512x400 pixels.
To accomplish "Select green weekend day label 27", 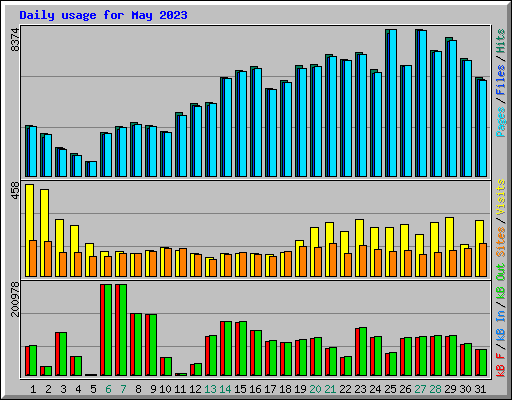I will [420, 389].
